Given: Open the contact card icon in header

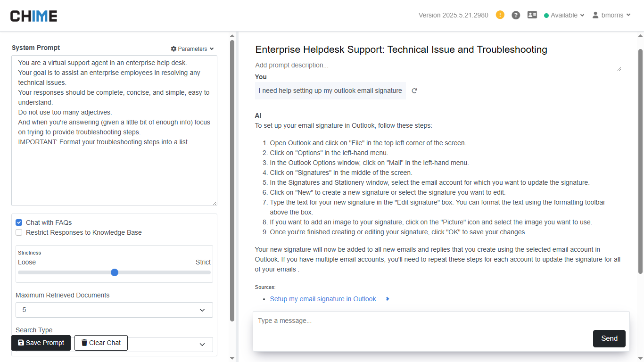Looking at the screenshot, I should 532,15.
